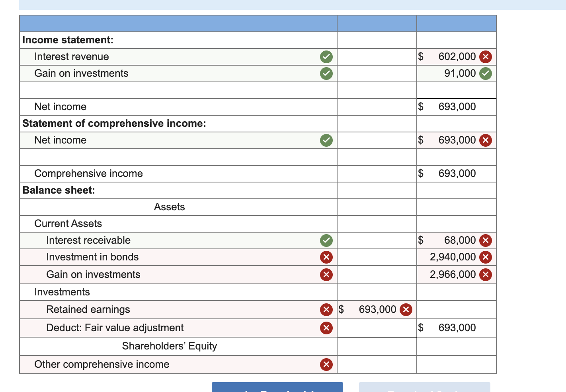566x392 pixels.
Task: Click red X next to comprehensive Net income 693,000
Action: click(x=486, y=140)
